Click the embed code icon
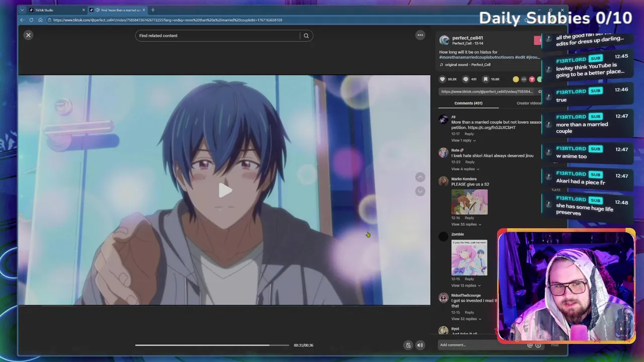Viewport: 644px width, 362px height. coord(524,79)
